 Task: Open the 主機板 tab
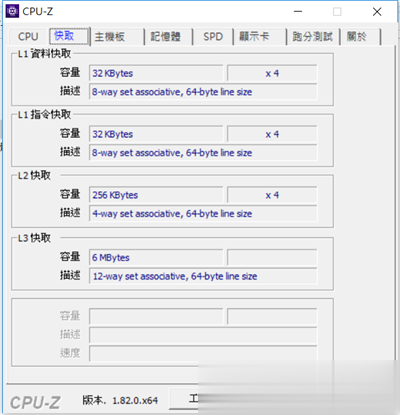pyautogui.click(x=117, y=36)
